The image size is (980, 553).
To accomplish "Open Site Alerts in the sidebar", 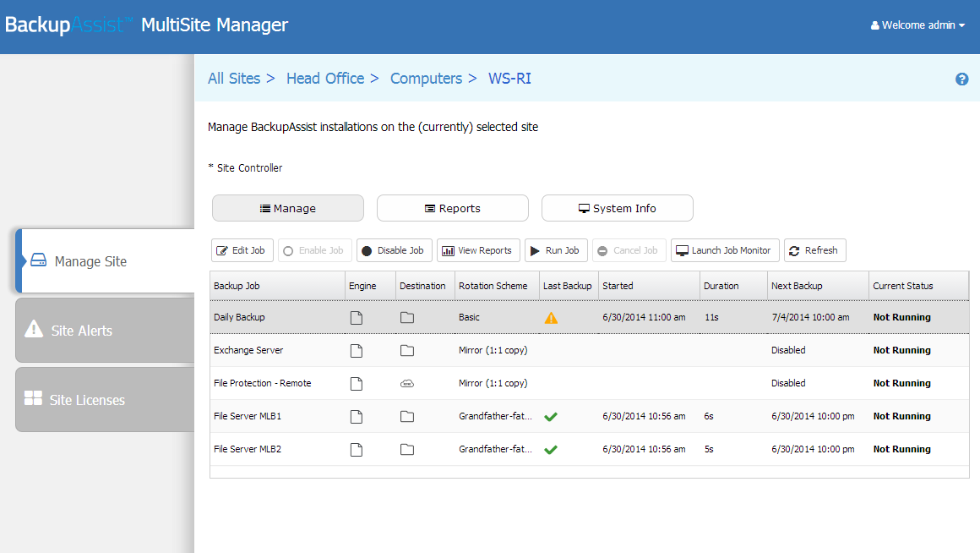I will [x=105, y=331].
